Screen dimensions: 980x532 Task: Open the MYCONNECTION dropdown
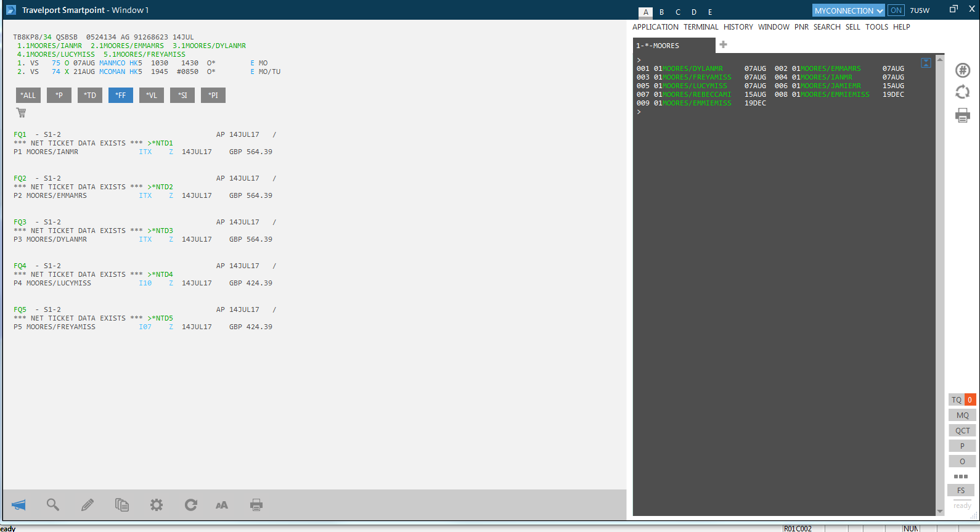[x=849, y=10]
